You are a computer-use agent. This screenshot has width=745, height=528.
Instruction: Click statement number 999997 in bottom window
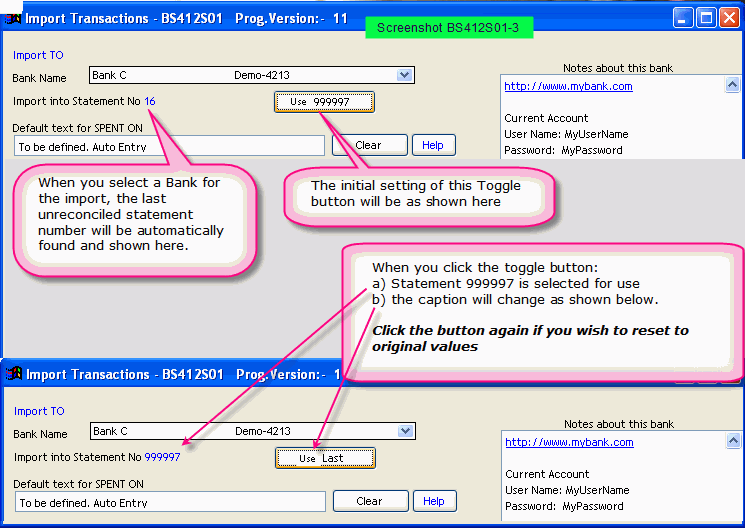(162, 457)
